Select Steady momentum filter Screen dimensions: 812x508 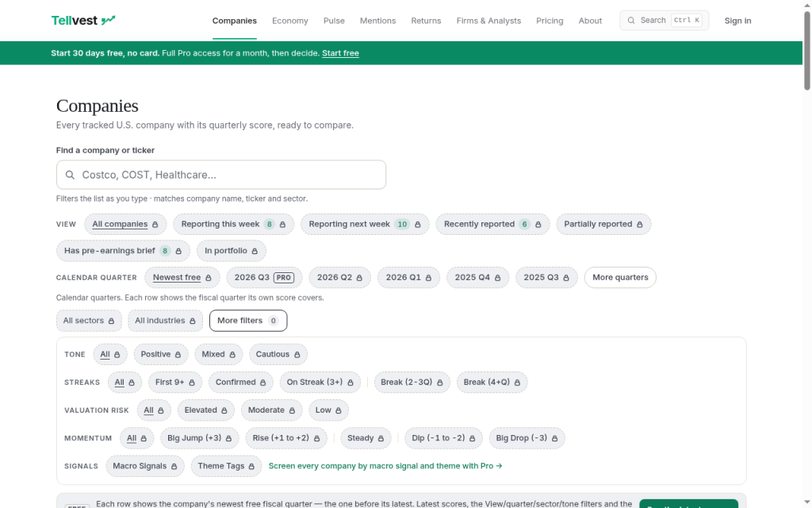(x=365, y=438)
